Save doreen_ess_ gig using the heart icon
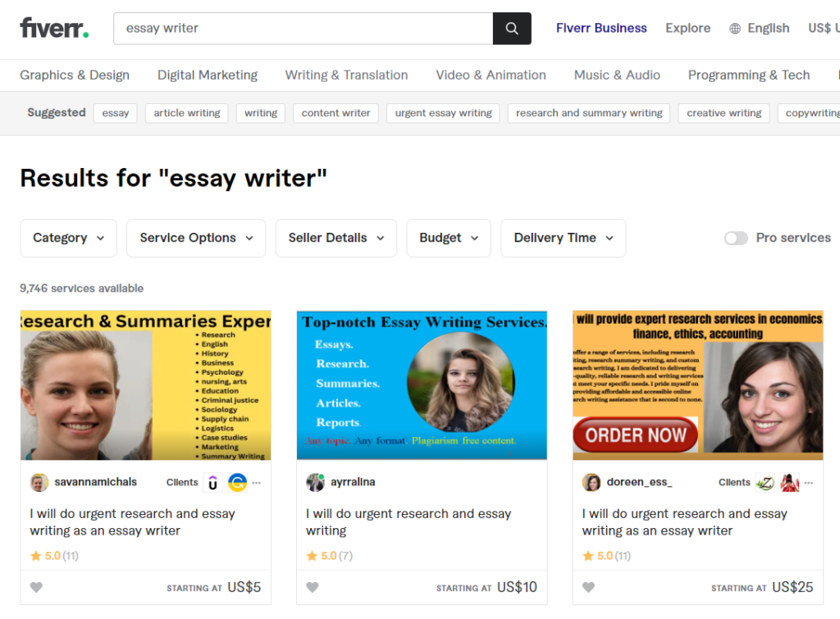Screen dimensions: 840x619 (589, 587)
